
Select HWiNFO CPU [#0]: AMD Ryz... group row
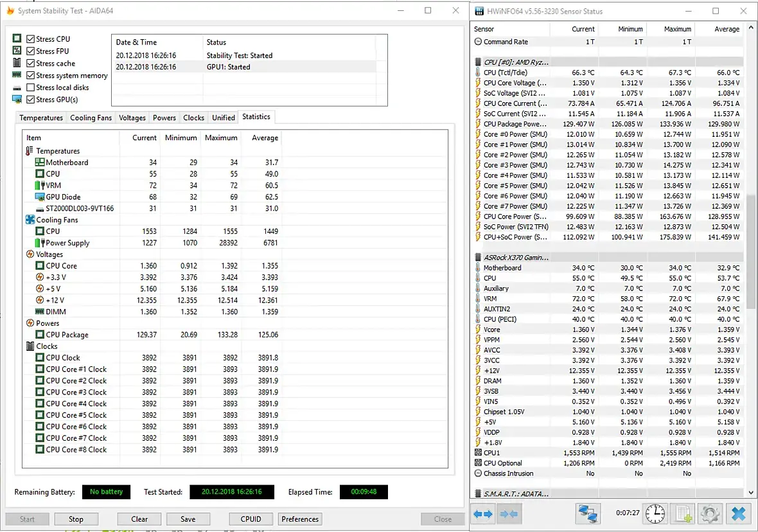(x=608, y=62)
